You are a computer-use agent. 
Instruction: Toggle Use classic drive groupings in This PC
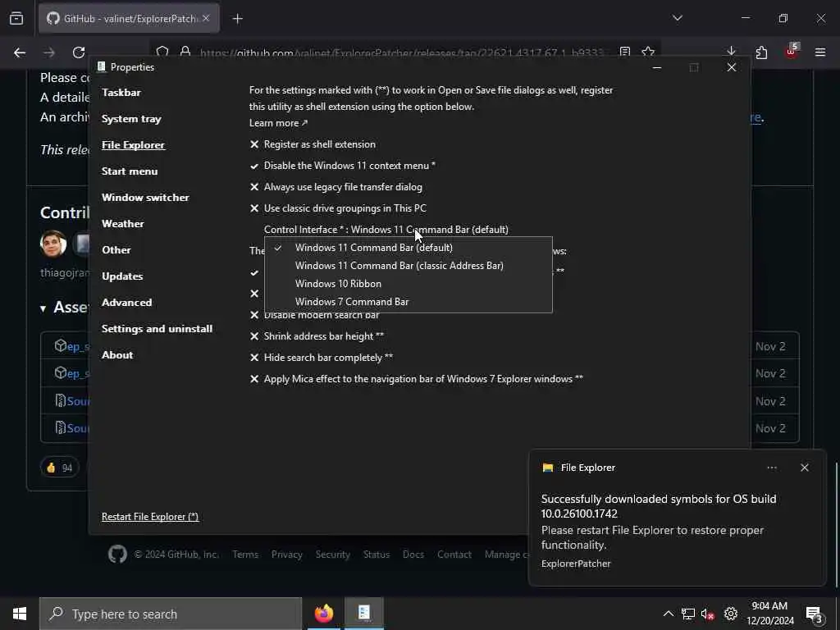pyautogui.click(x=338, y=208)
